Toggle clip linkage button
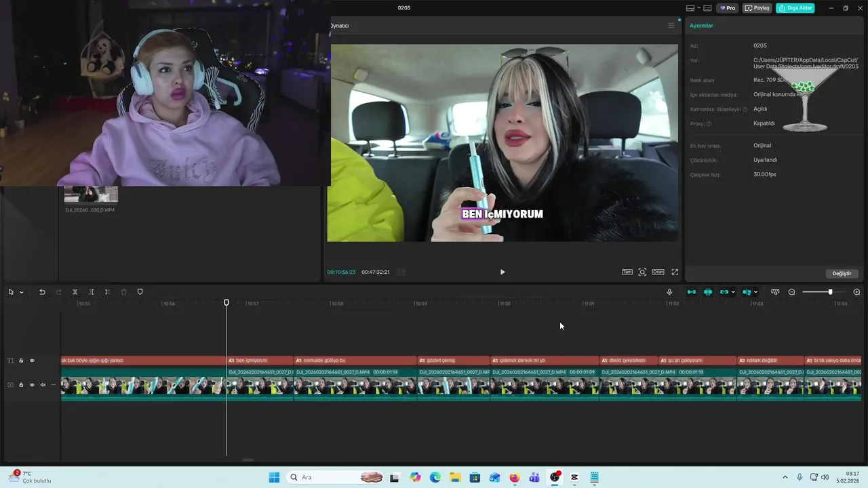 [x=724, y=292]
